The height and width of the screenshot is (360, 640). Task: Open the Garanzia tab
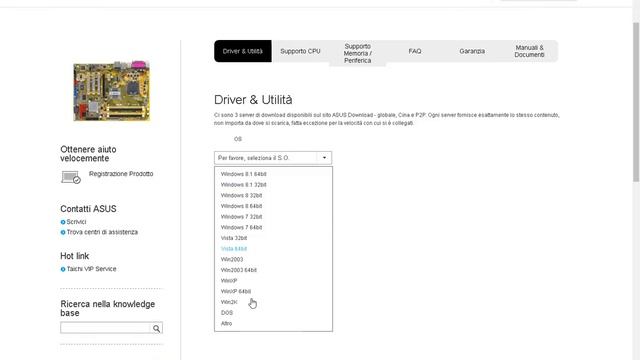pos(472,51)
